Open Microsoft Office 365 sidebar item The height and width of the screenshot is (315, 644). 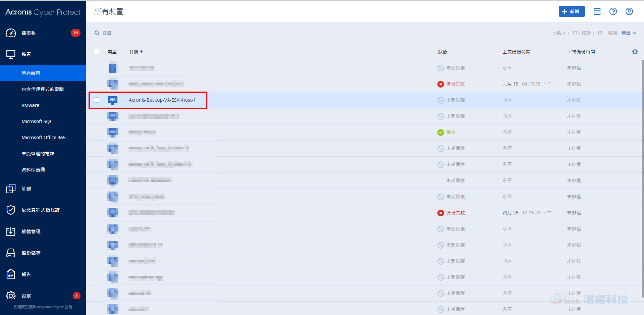click(x=43, y=138)
